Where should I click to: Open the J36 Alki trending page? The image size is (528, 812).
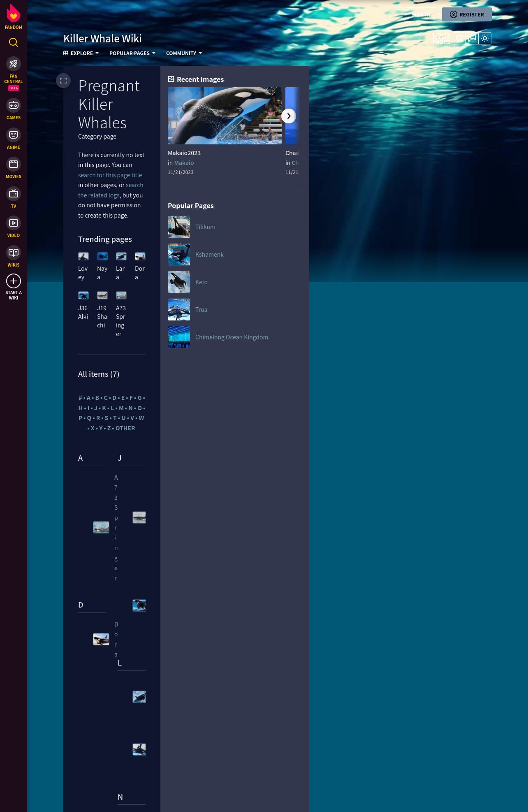[83, 306]
